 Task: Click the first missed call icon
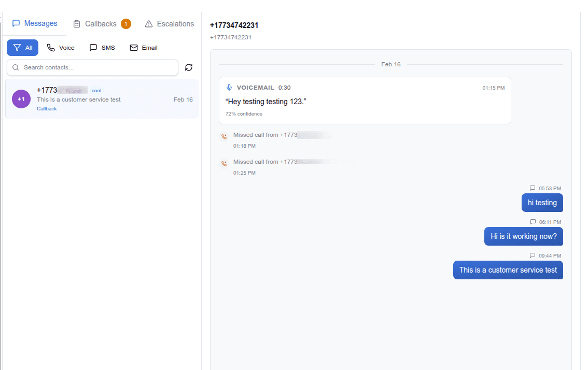(224, 137)
